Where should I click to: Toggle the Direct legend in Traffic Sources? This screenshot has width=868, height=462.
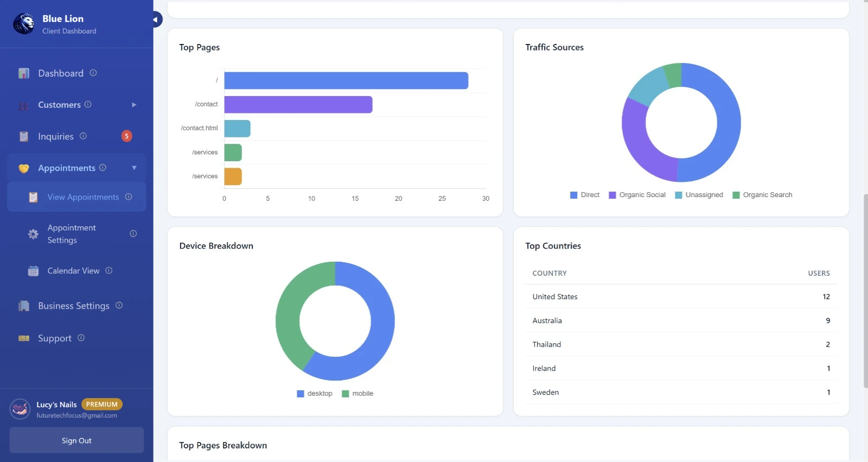coord(585,195)
